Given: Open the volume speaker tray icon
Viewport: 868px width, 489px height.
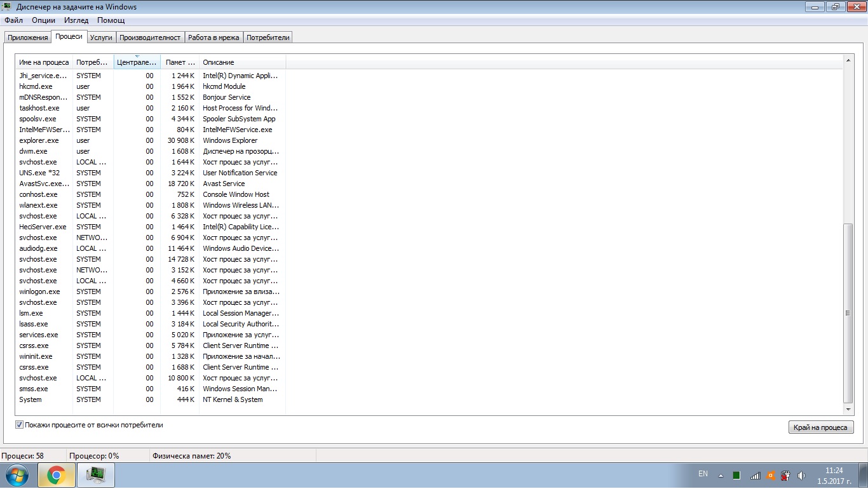Looking at the screenshot, I should (x=801, y=475).
